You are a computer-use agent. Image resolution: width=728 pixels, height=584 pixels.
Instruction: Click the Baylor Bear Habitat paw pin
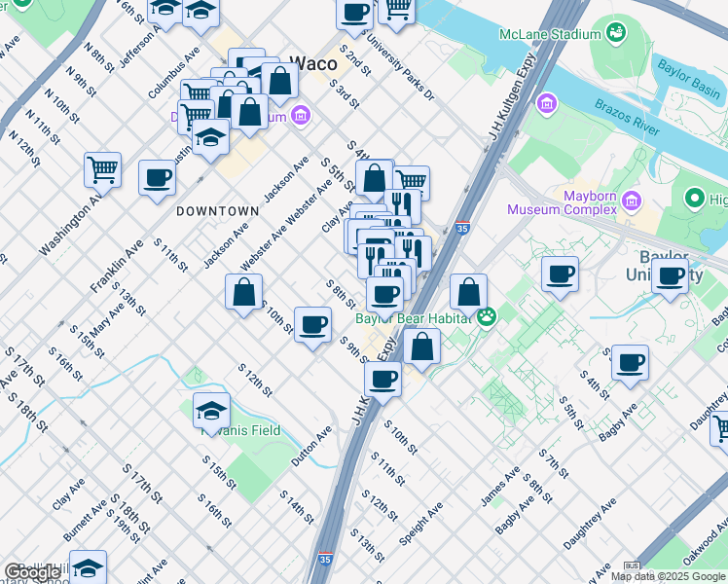[487, 317]
